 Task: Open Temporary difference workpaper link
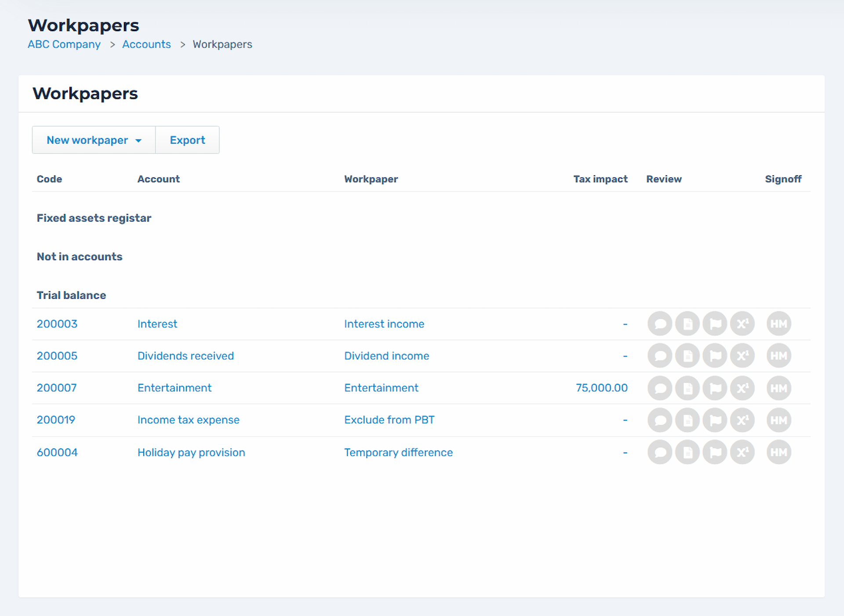click(398, 452)
